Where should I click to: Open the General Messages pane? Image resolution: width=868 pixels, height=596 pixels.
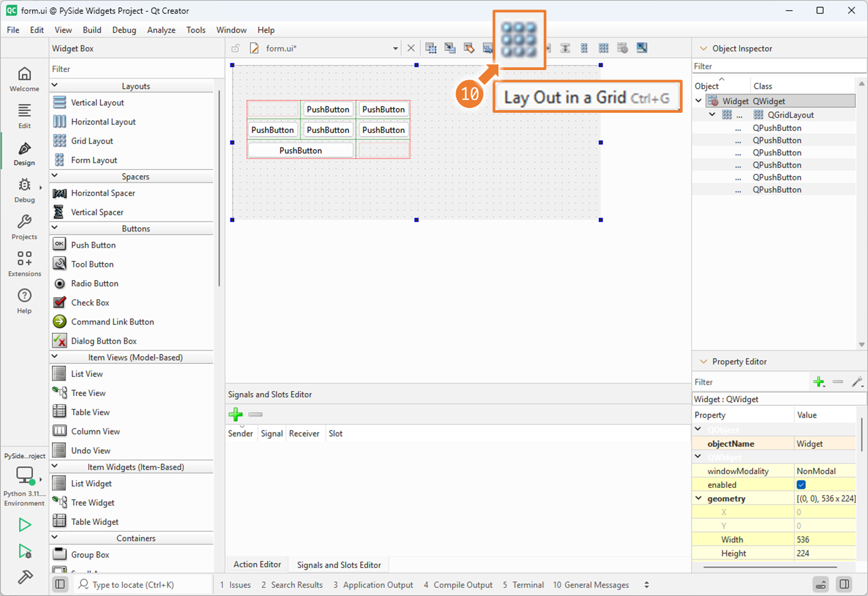coord(591,585)
